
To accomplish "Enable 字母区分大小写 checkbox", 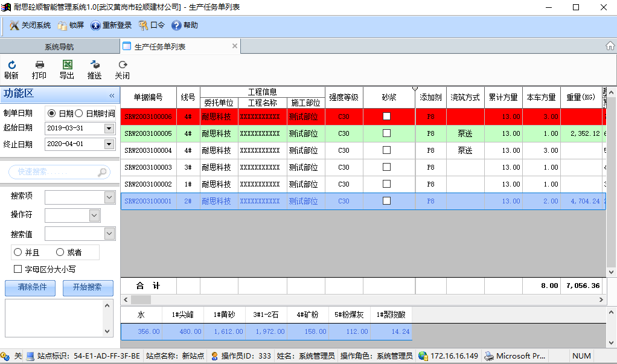I will 18,269.
